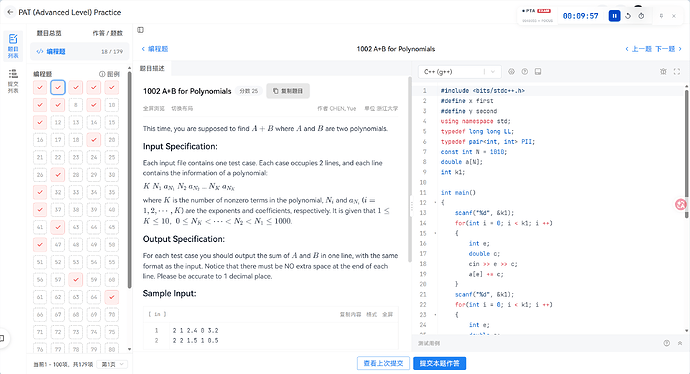Open the editor help question-mark icon
This screenshot has width=690, height=374.
click(x=525, y=71)
